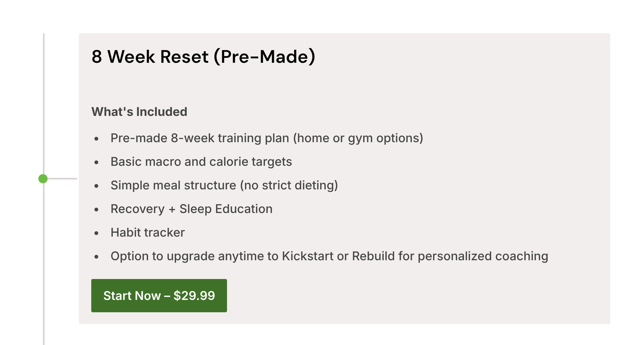Click the bullet beside Recovery + Sleep Education
The width and height of the screenshot is (644, 345).
[97, 210]
